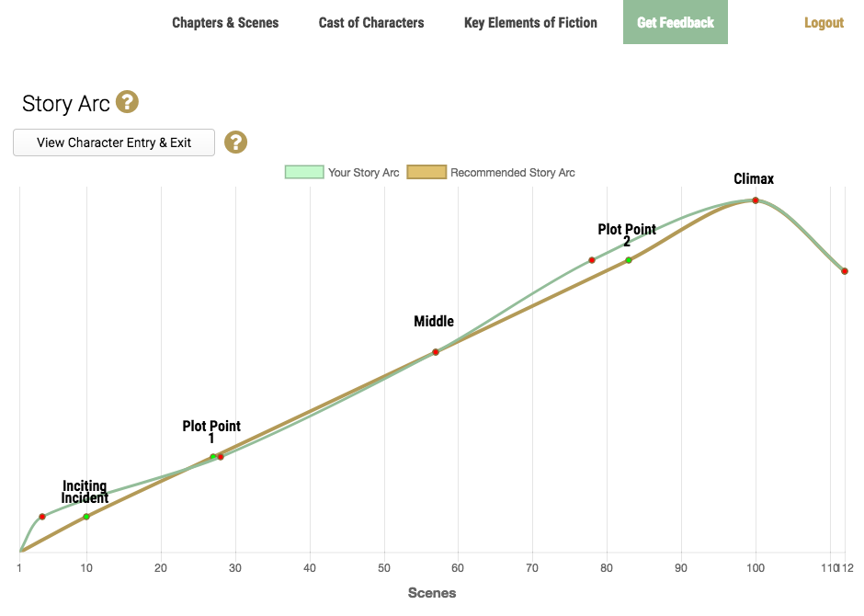Switch to Cast of Characters tab

[x=371, y=22]
